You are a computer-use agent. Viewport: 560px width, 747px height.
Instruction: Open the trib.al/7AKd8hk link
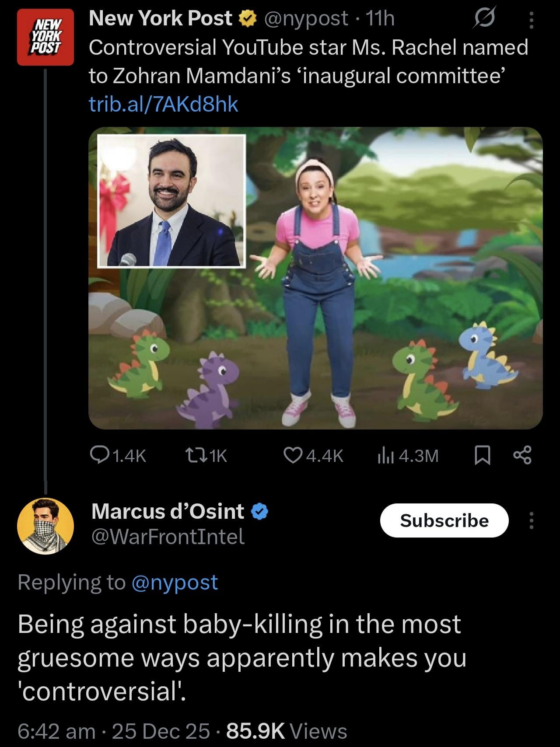tap(164, 104)
